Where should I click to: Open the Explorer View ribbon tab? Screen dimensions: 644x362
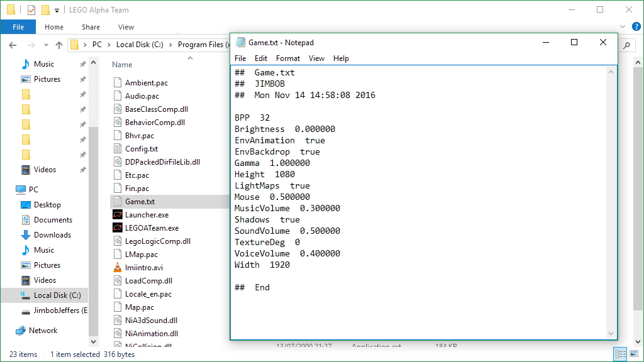(126, 27)
